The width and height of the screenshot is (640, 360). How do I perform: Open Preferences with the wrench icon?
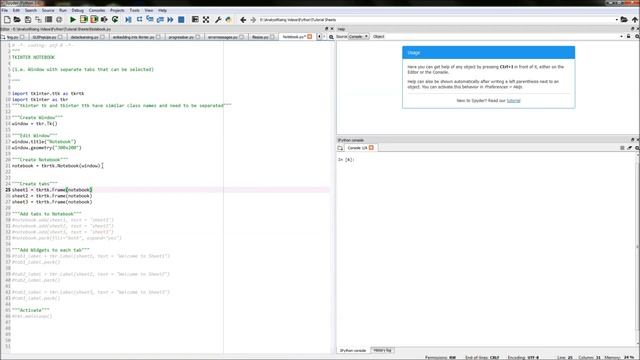click(218, 20)
